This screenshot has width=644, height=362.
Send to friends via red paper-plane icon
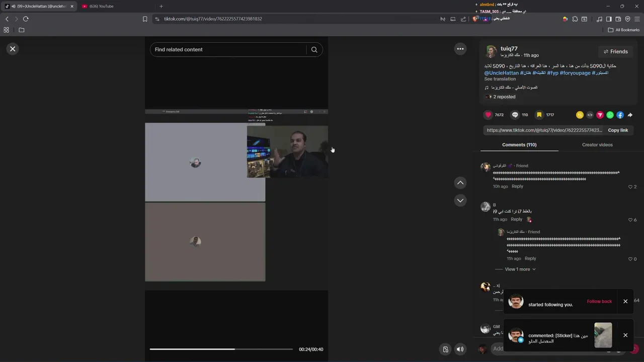click(x=600, y=115)
